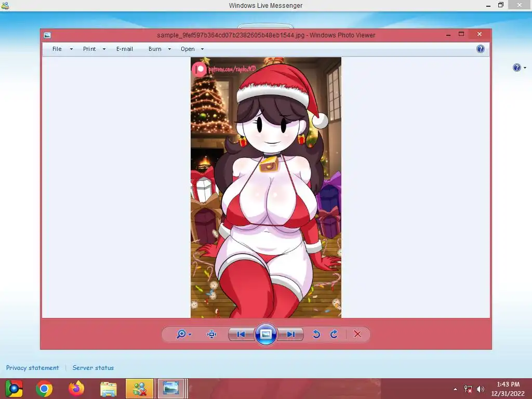The height and width of the screenshot is (399, 532).
Task: Launch Firefox from the taskbar
Action: click(x=76, y=389)
